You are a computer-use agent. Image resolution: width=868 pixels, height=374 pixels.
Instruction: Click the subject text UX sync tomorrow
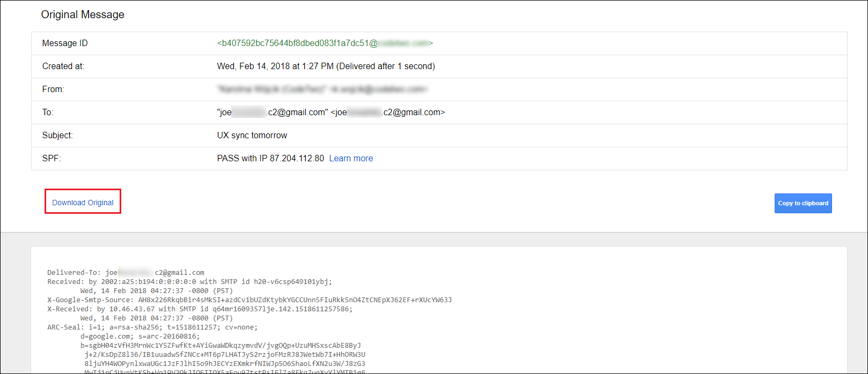252,135
